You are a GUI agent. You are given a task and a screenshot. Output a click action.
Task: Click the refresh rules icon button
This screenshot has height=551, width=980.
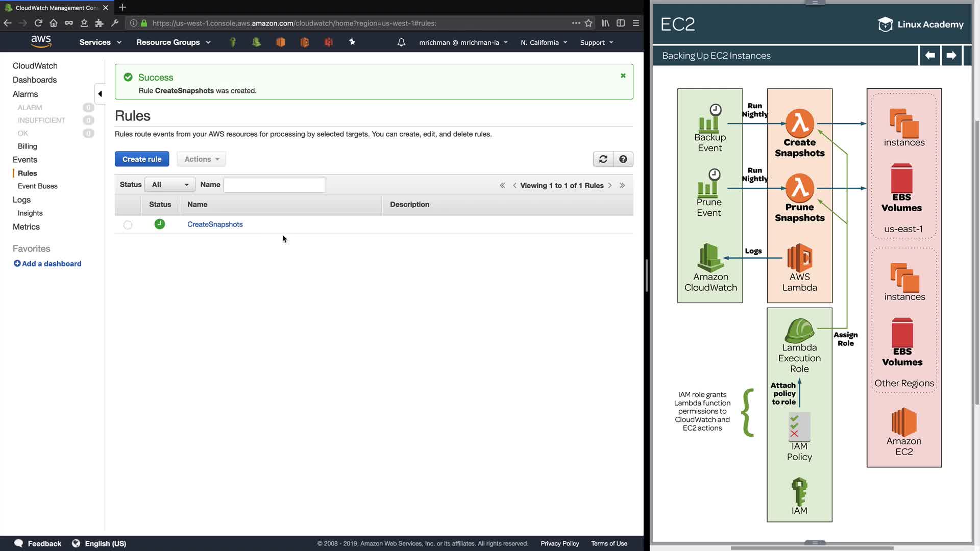(x=603, y=159)
